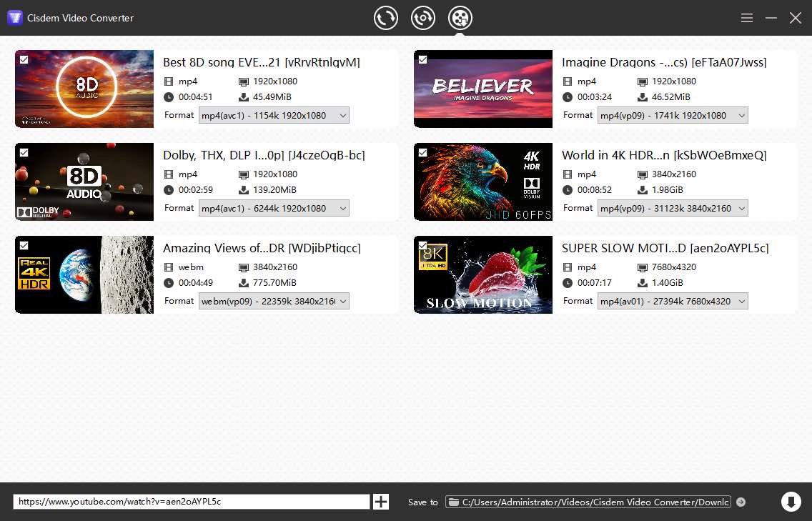812x521 pixels.
Task: Uncheck the Amazing Views video checkbox
Action: click(24, 245)
